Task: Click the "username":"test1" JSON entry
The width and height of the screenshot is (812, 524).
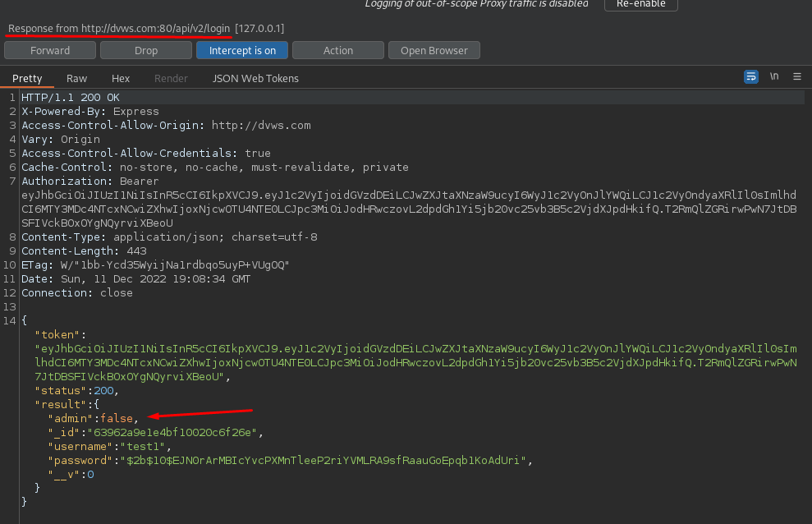Action: pyautogui.click(x=110, y=447)
